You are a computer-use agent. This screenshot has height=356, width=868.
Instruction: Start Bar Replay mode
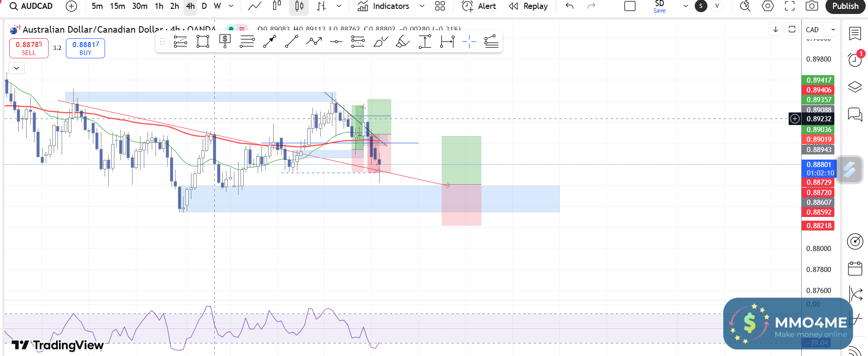pos(528,6)
